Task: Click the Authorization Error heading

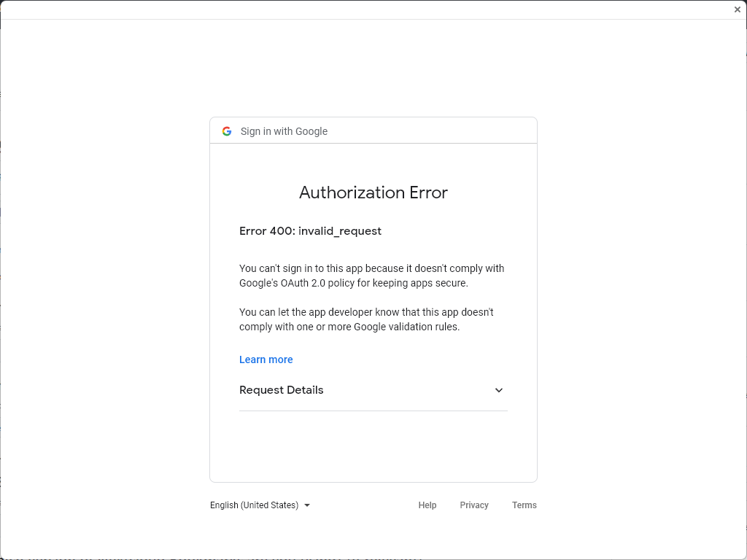Action: 373,192
